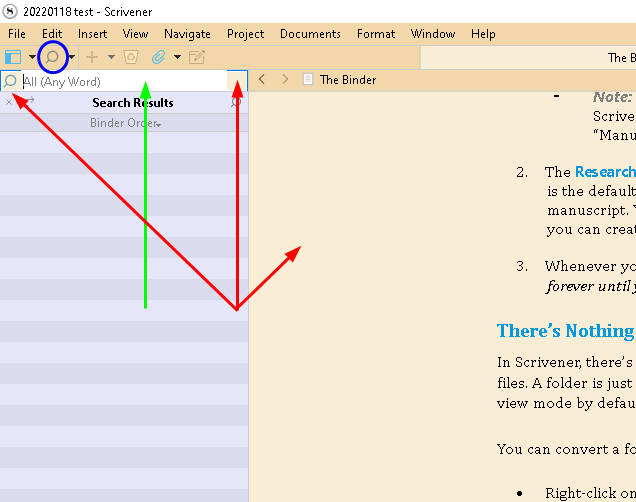Screen dimensions: 636x502
Task: Click the Trash recycle icon
Action: pos(131,57)
